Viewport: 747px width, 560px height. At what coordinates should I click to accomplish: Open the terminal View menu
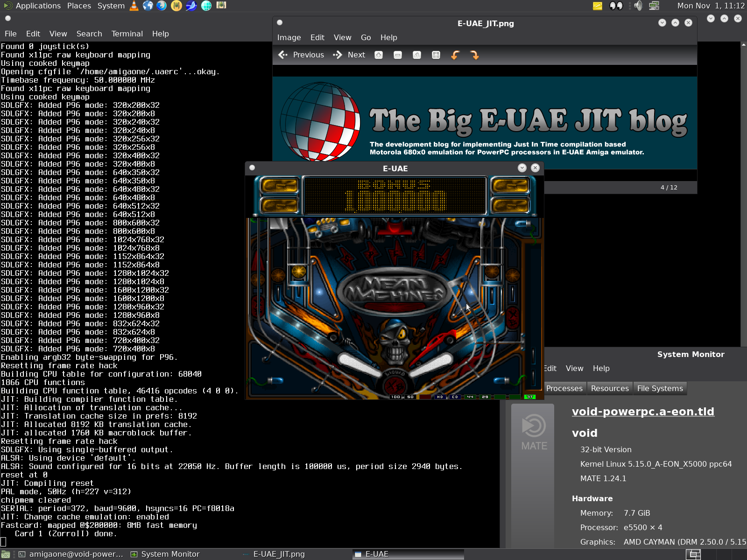(x=58, y=34)
